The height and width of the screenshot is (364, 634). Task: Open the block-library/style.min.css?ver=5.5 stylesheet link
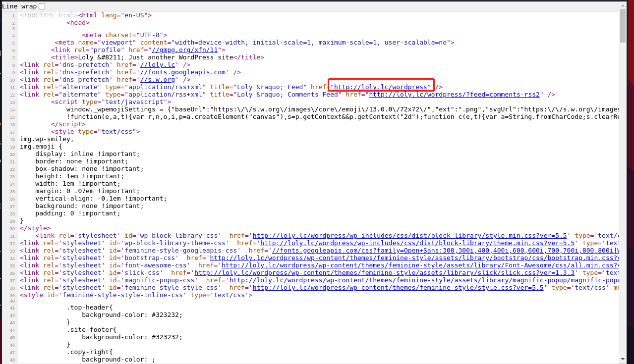coord(410,236)
